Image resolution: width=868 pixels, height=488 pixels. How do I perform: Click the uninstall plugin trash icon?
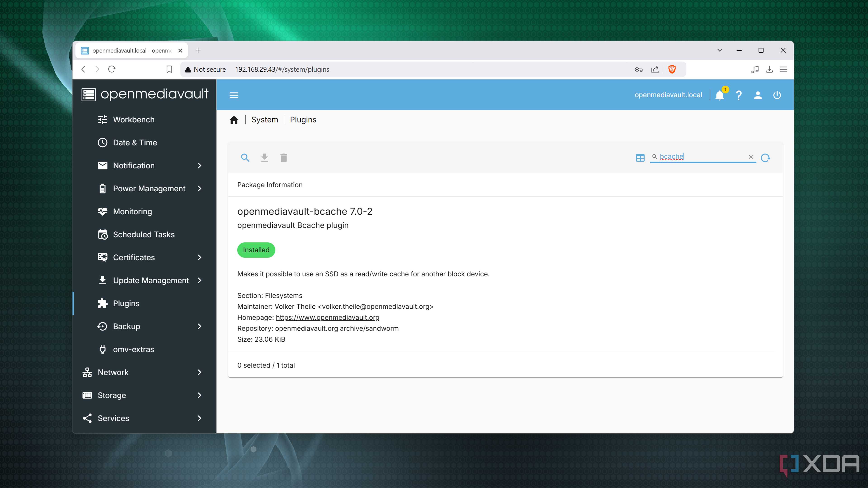[x=284, y=158]
